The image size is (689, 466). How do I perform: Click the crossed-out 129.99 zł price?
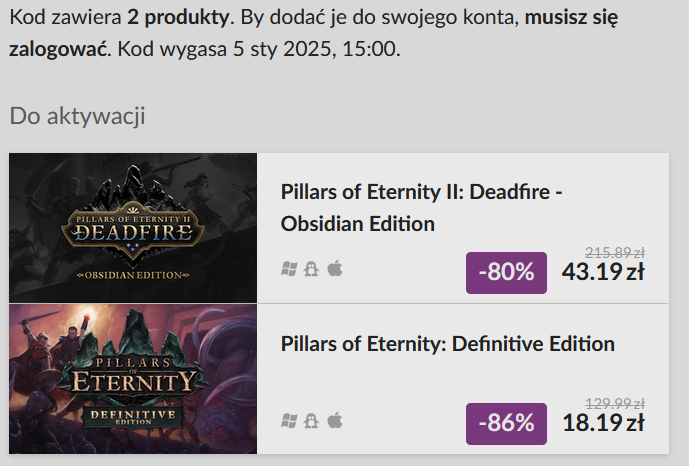pos(614,406)
